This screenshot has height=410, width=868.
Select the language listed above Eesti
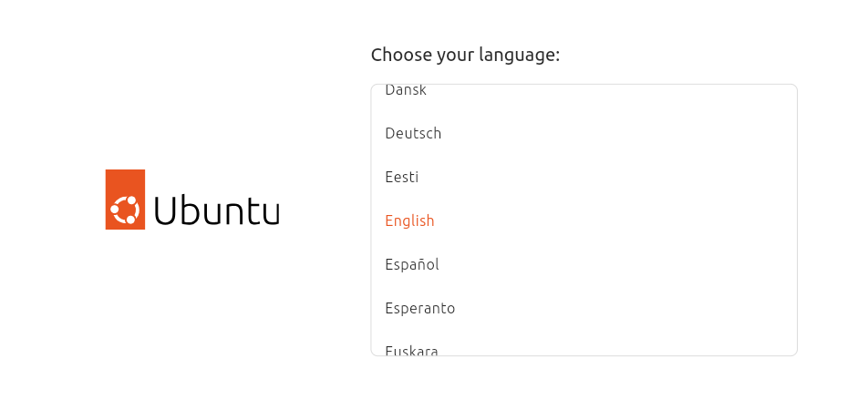(413, 133)
